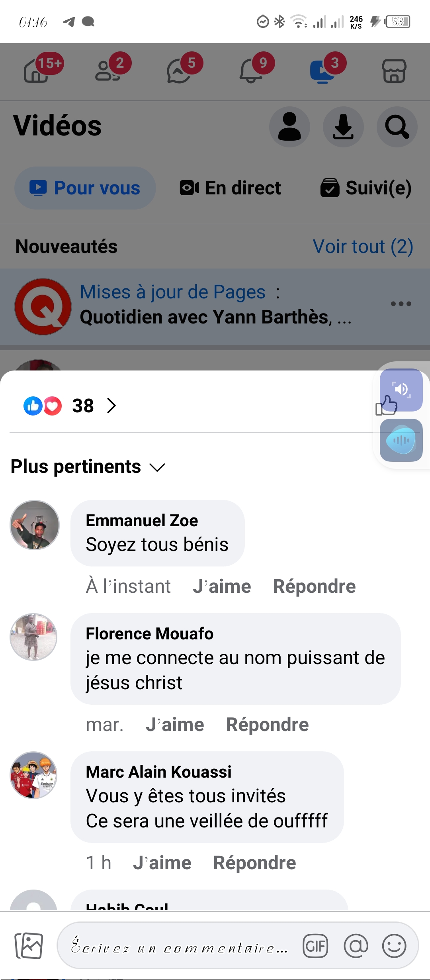This screenshot has height=980, width=430.
Task: Open the Marketplace store icon
Action: (x=394, y=71)
